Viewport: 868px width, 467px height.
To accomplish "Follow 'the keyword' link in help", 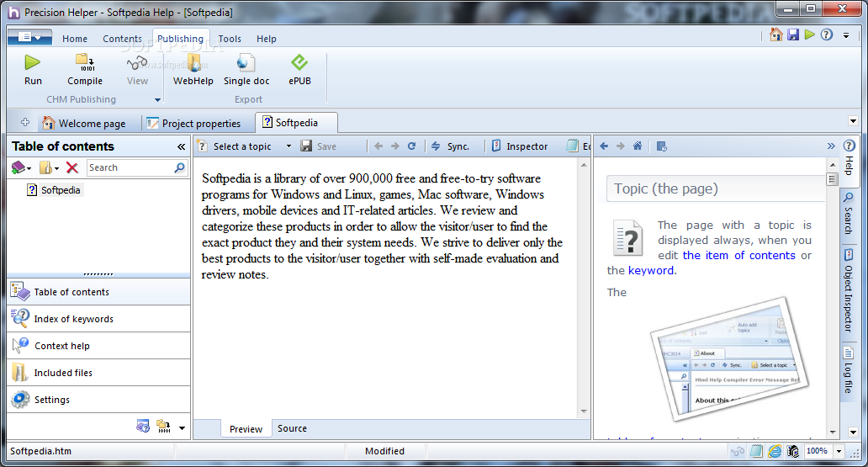I will point(651,270).
